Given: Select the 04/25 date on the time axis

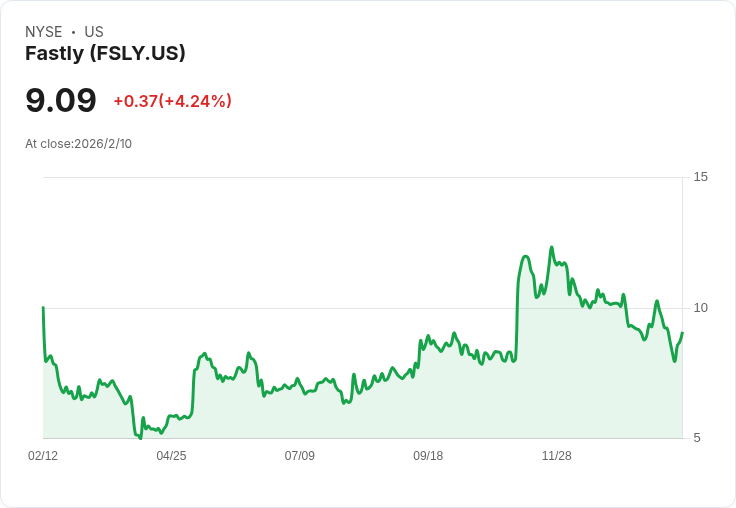Looking at the screenshot, I should 171,456.
